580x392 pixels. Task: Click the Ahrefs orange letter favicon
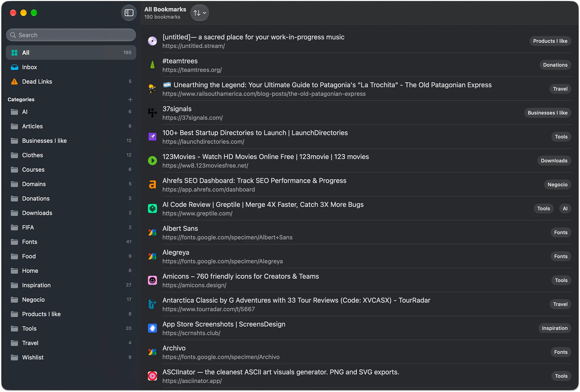pyautogui.click(x=152, y=185)
